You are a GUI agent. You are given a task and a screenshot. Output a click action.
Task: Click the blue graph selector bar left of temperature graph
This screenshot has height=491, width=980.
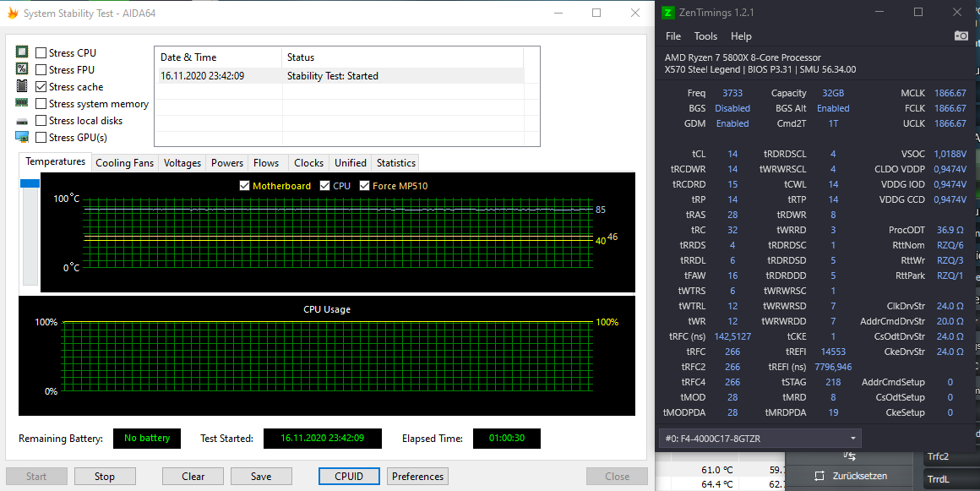click(x=30, y=183)
